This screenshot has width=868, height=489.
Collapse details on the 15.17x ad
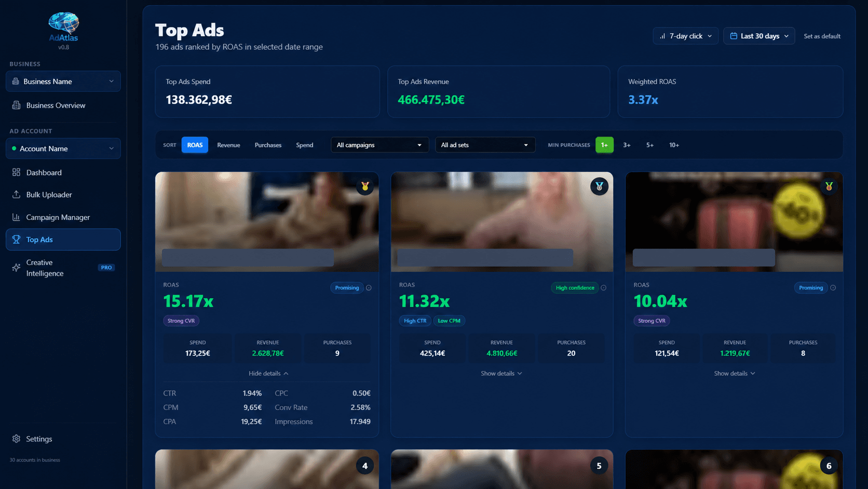[x=268, y=374]
